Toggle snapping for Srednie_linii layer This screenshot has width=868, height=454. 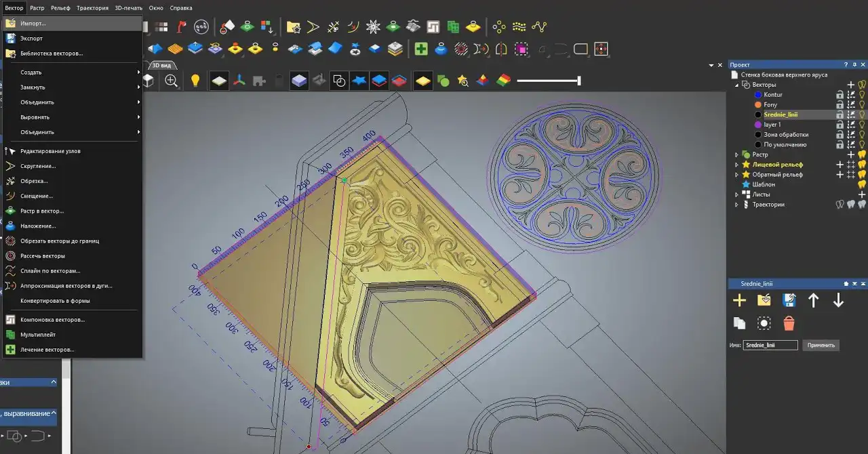click(x=851, y=115)
